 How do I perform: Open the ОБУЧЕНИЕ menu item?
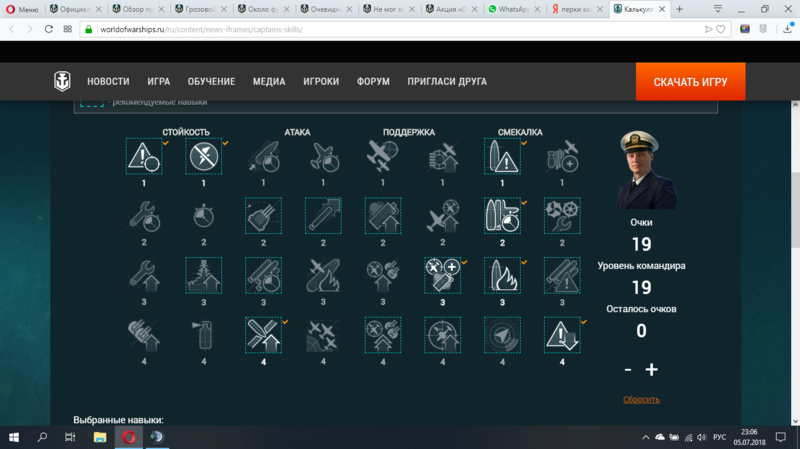click(211, 82)
